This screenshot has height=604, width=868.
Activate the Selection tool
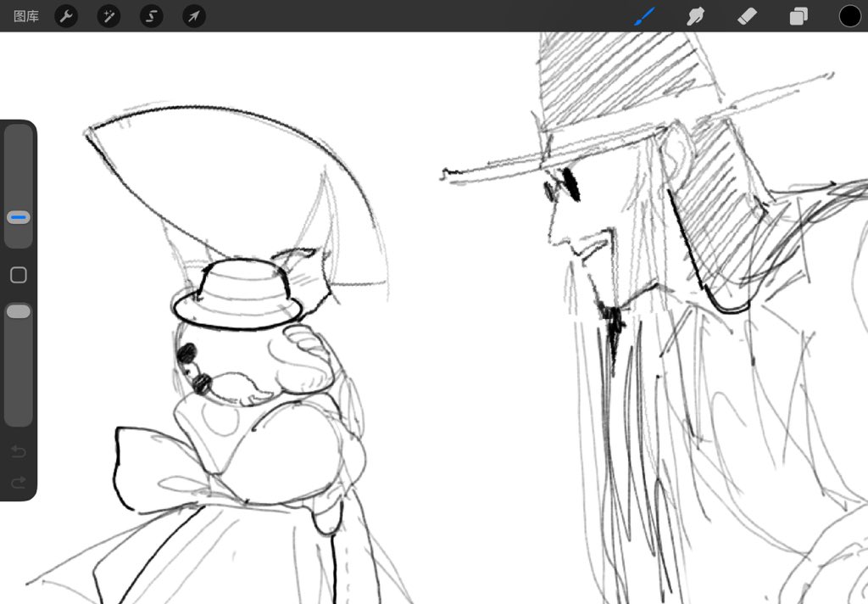click(x=151, y=16)
